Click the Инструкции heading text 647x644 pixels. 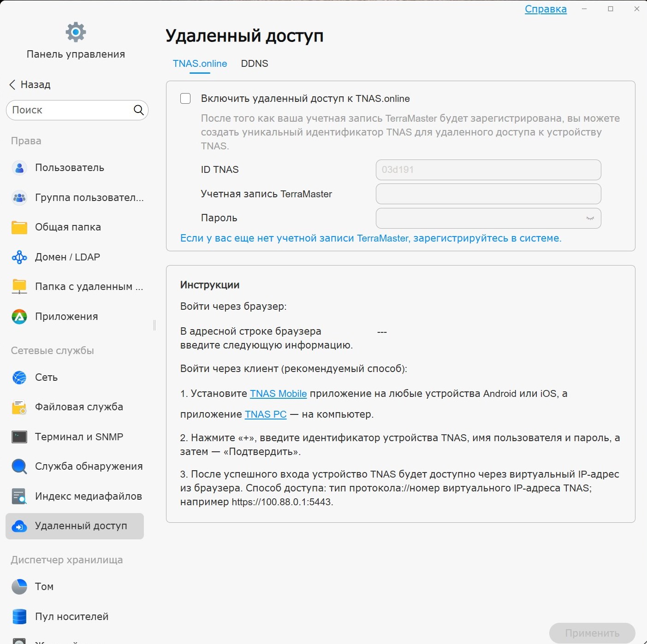(x=210, y=285)
